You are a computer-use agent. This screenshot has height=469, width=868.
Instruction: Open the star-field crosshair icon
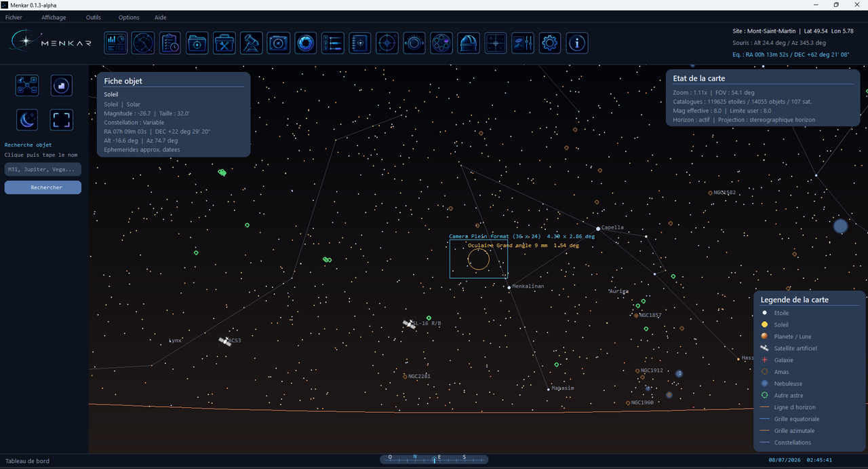point(496,43)
